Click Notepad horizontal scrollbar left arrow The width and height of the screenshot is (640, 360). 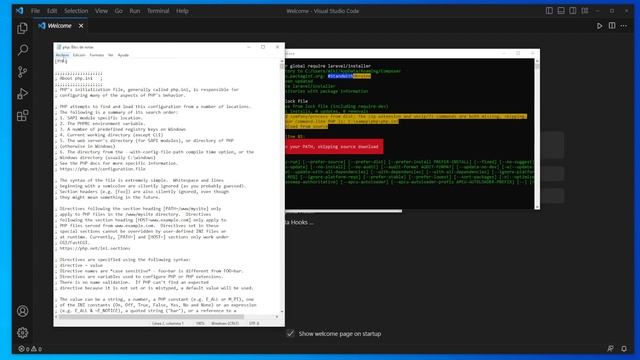(56, 316)
